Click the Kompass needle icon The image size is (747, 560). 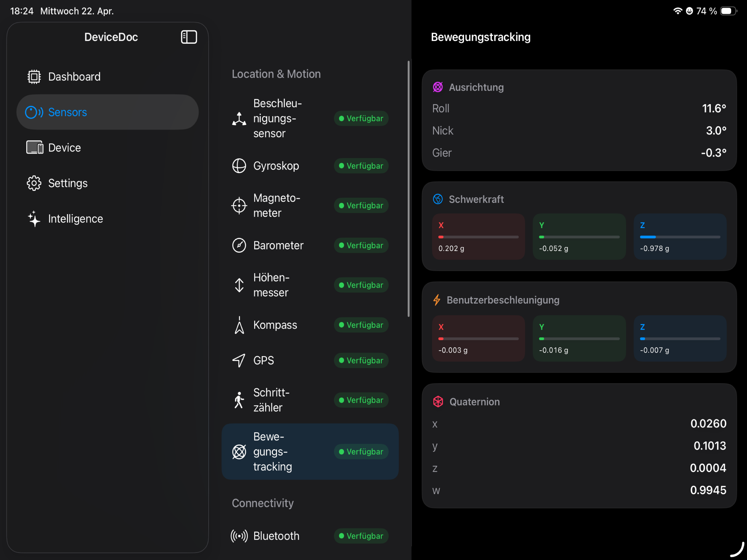[x=239, y=325]
